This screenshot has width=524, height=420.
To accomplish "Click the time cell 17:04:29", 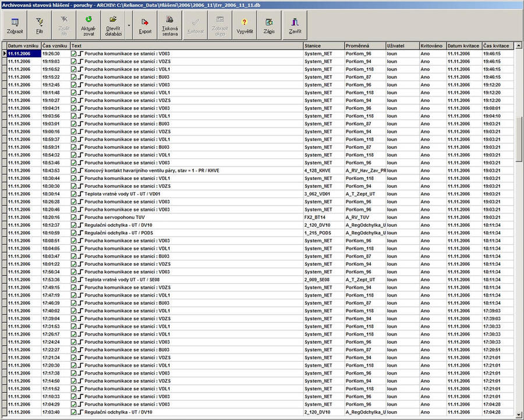I will click(x=55, y=404).
